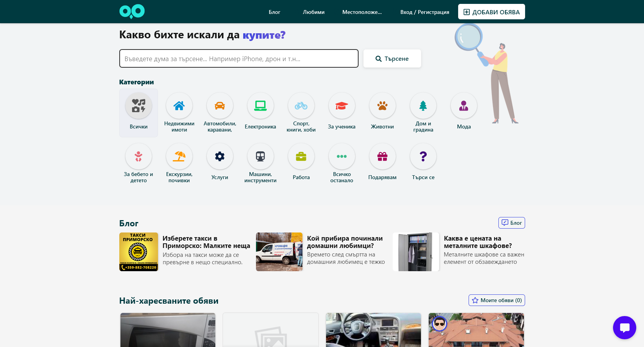
Task: Select the Работа briefcase category
Action: 301,156
